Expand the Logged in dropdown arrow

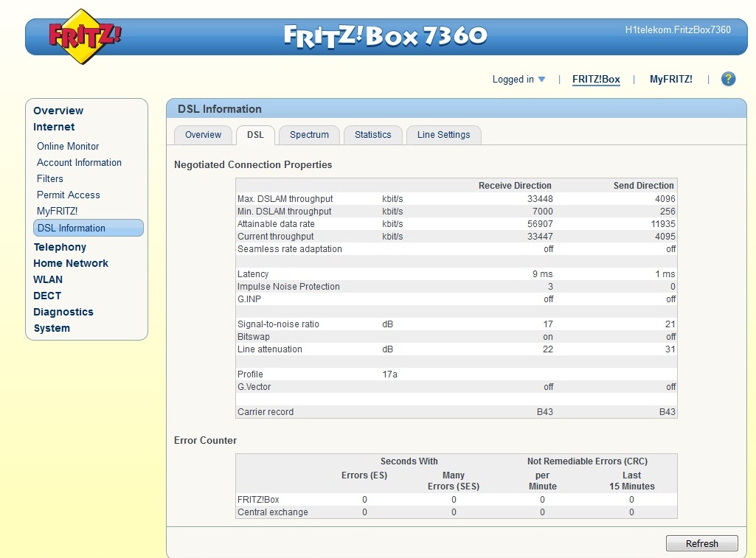pyautogui.click(x=541, y=80)
